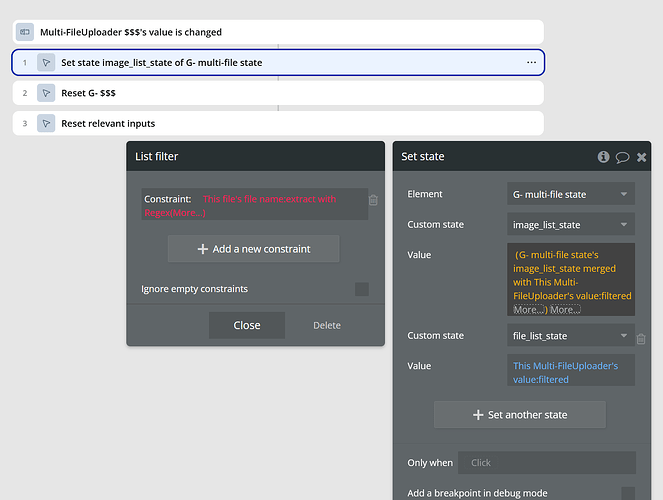Toggle Ignore empty constraints checkbox
Viewport: 663px width, 500px height.
click(362, 289)
